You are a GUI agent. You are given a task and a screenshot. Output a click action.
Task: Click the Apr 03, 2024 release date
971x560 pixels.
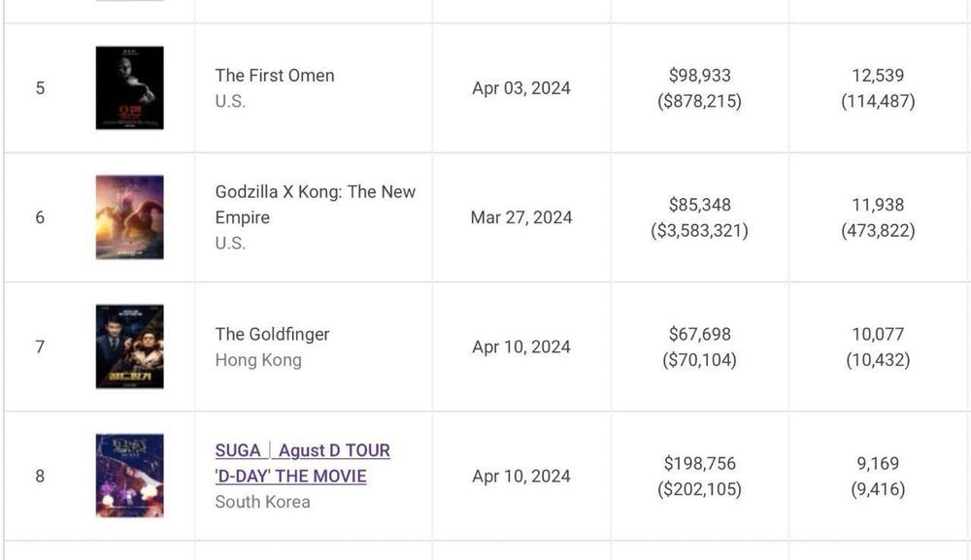pyautogui.click(x=521, y=88)
